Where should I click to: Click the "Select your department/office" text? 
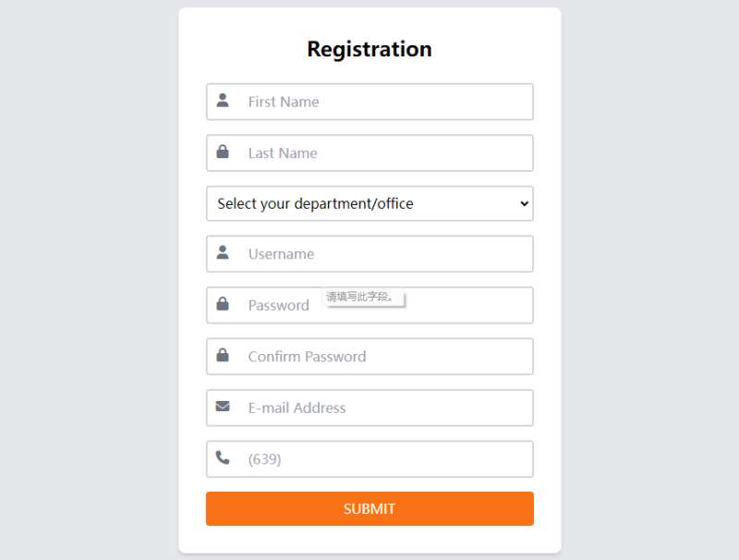click(x=315, y=203)
